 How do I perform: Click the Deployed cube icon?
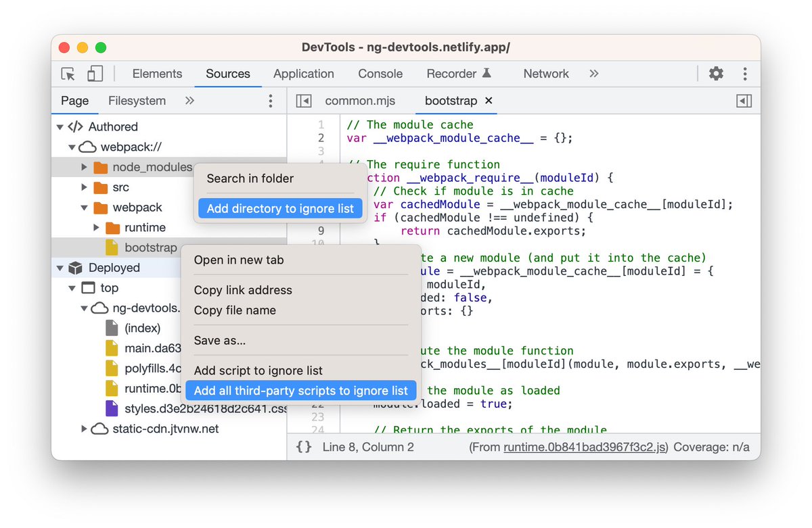pos(76,268)
